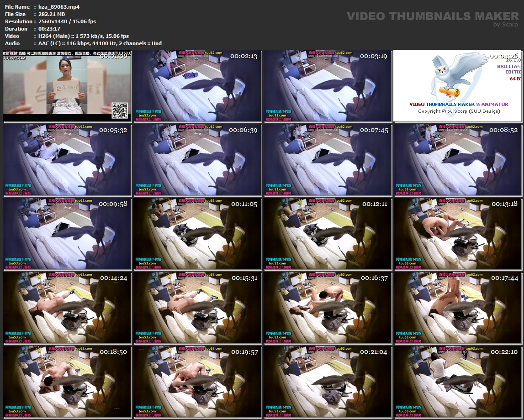Click the AAC (LC) audio info line
Screen dimensions: 524x420
(x=100, y=43)
